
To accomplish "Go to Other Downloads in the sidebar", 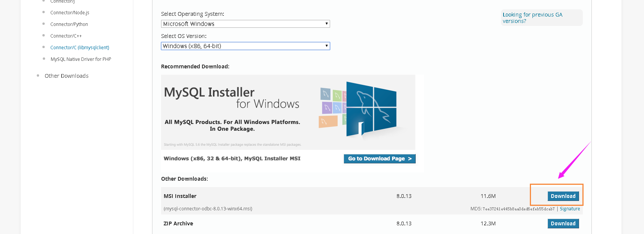I will (x=66, y=76).
